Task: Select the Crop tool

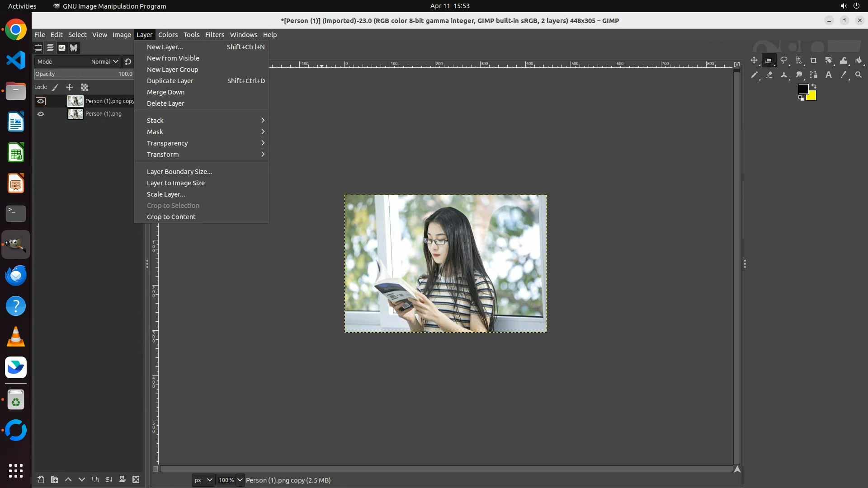Action: pyautogui.click(x=814, y=60)
